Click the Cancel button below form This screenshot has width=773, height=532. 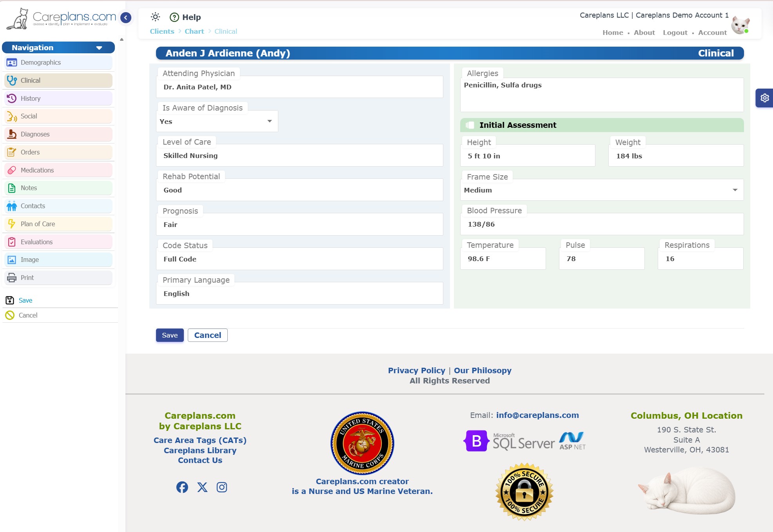click(x=208, y=335)
